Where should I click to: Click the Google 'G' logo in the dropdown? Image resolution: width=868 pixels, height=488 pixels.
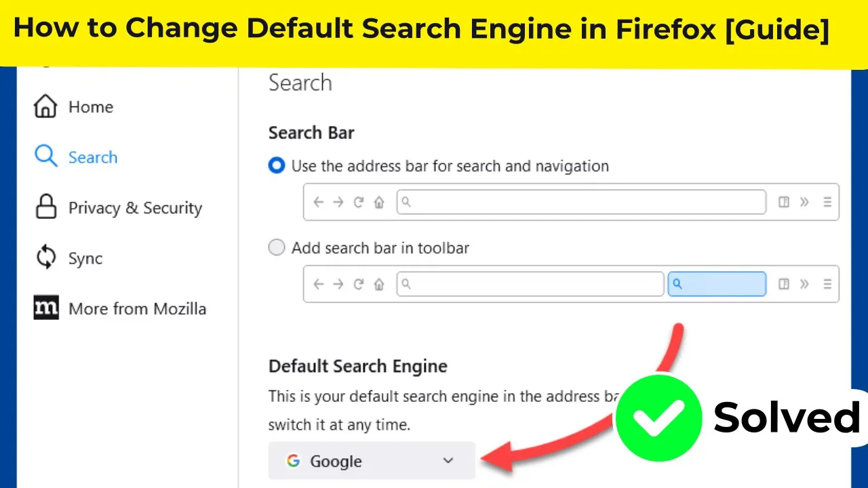pos(293,461)
